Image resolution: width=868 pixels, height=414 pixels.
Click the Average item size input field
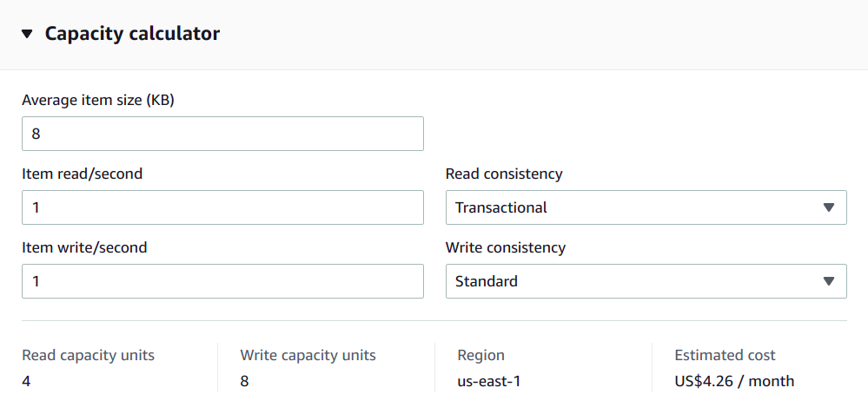[x=222, y=134]
